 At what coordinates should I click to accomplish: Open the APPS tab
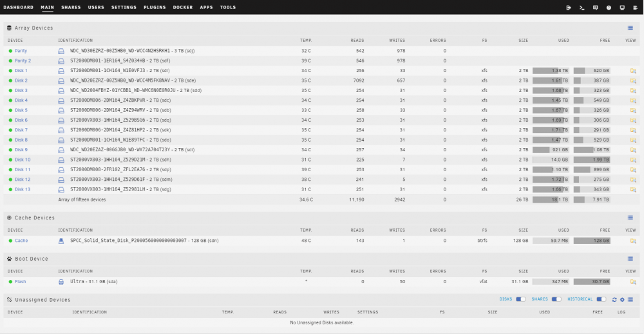coord(206,7)
